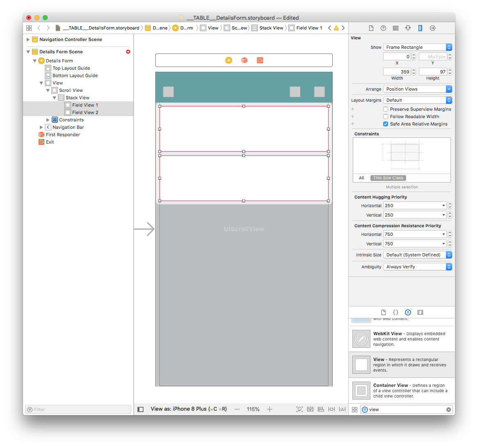The image size is (478, 448).
Task: Click View as: iPhone 8 Plus
Action: 189,409
